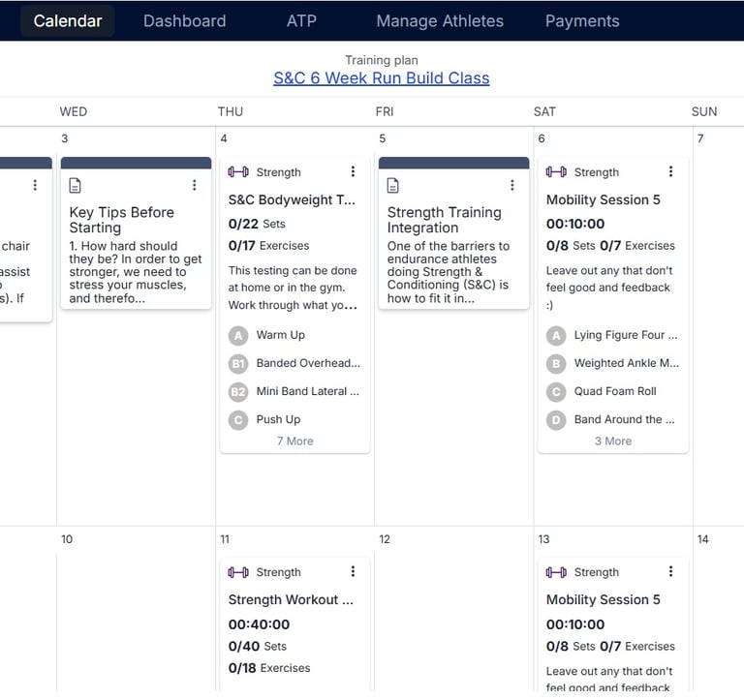Open options menu on Key Tips card
744x700 pixels.
pos(194,185)
